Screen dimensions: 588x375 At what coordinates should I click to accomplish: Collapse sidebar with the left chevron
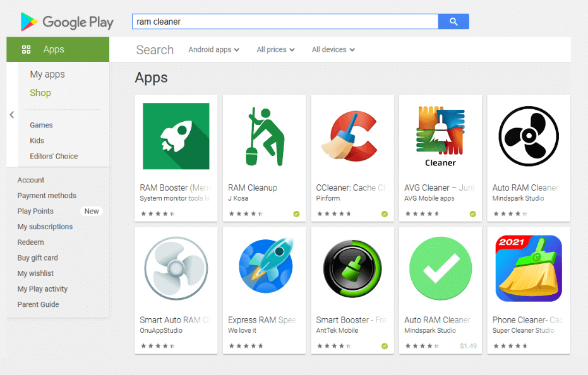[12, 115]
